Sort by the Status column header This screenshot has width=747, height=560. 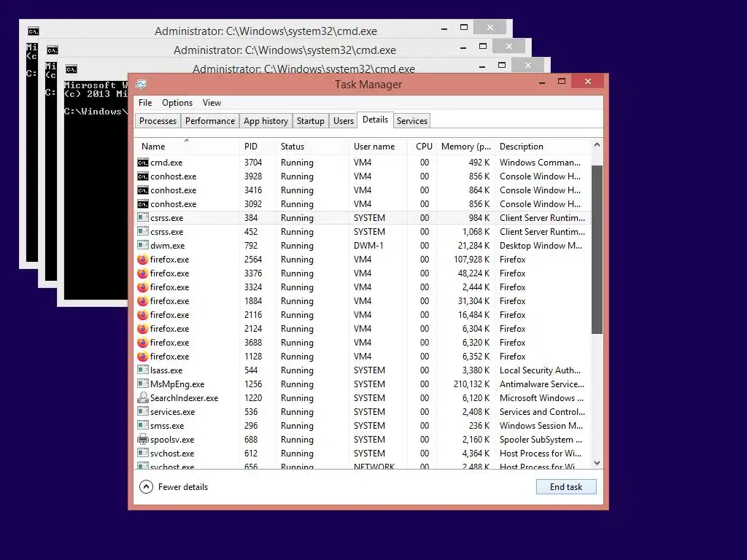[312, 146]
